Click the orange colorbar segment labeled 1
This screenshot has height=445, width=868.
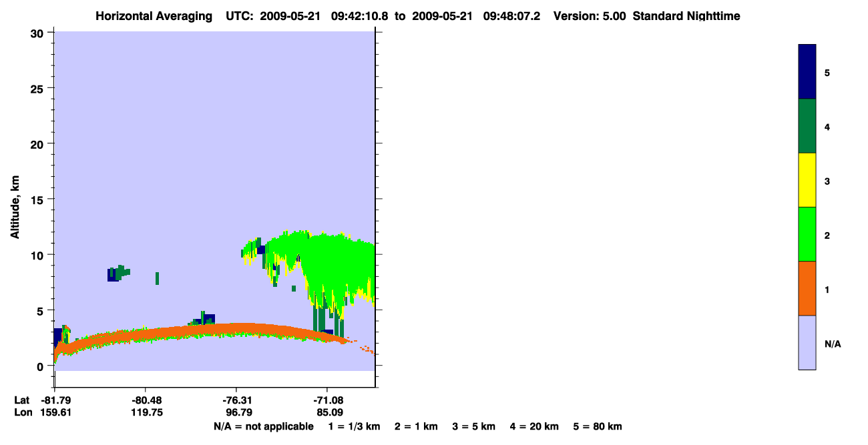pyautogui.click(x=807, y=288)
